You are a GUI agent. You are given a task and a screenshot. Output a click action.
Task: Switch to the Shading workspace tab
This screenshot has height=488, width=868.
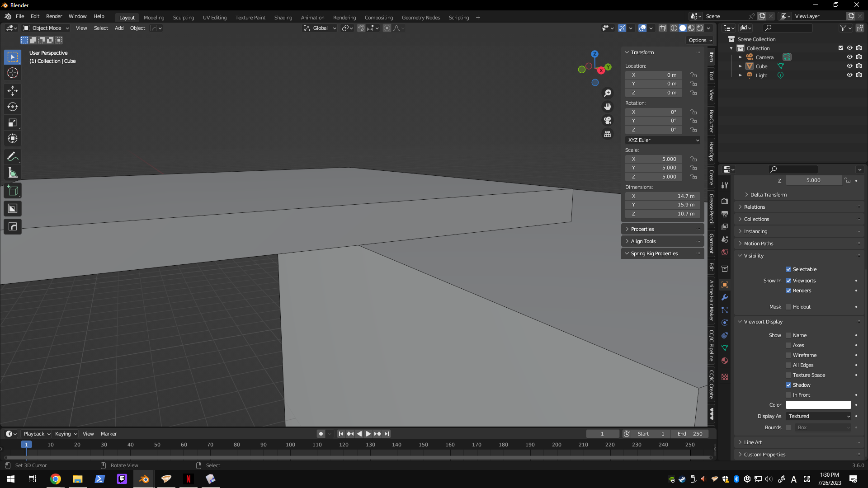[283, 18]
